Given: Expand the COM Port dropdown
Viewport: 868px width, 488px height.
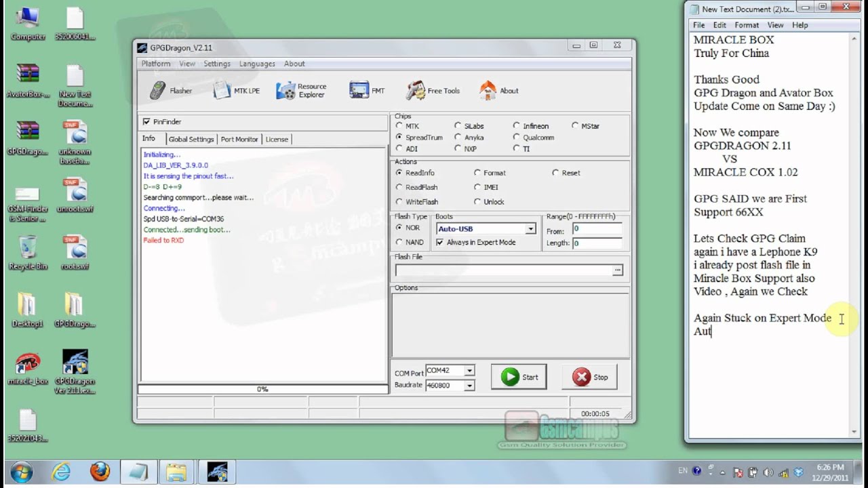Looking at the screenshot, I should click(469, 371).
